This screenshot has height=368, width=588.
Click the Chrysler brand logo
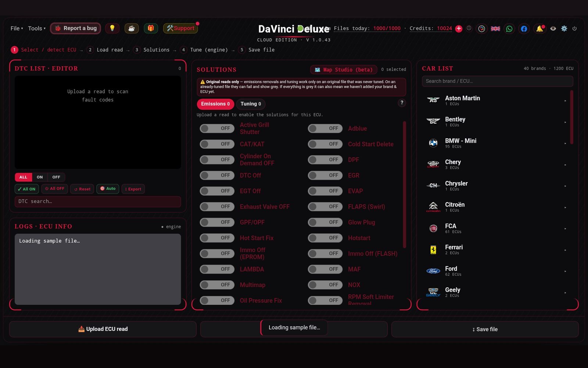[x=433, y=185]
